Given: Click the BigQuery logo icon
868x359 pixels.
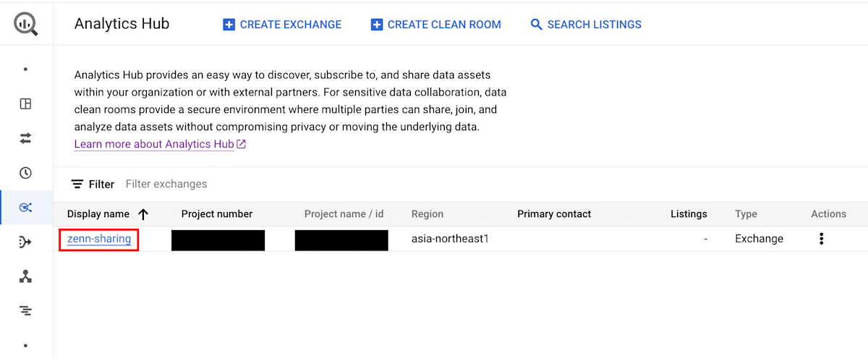Looking at the screenshot, I should click(25, 24).
